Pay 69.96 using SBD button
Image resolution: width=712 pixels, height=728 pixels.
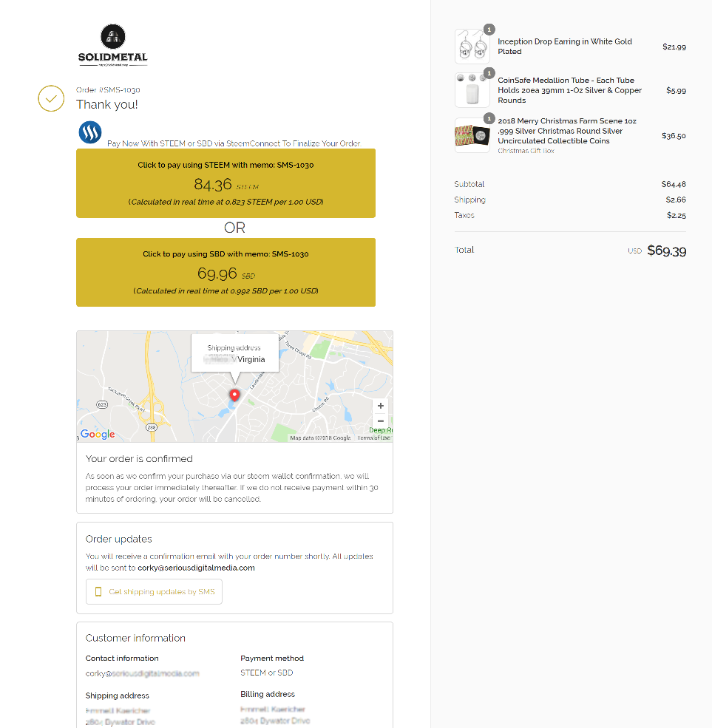point(226,272)
